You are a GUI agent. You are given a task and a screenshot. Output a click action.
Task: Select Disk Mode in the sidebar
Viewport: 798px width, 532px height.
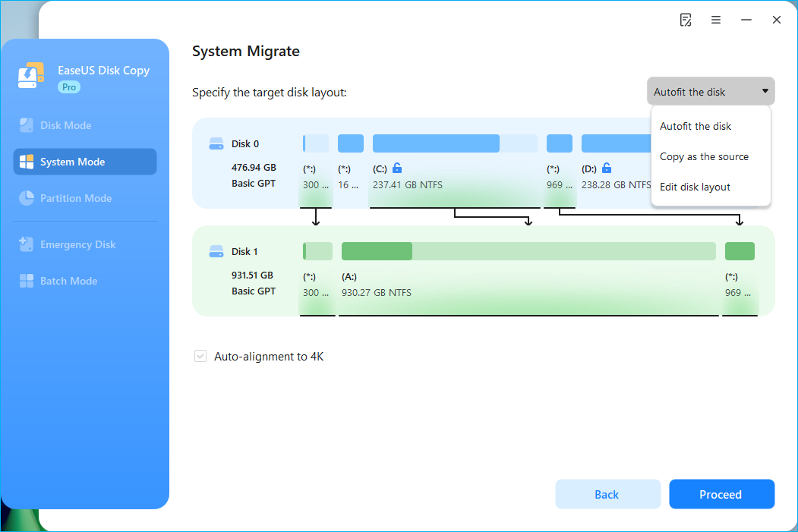(x=84, y=124)
